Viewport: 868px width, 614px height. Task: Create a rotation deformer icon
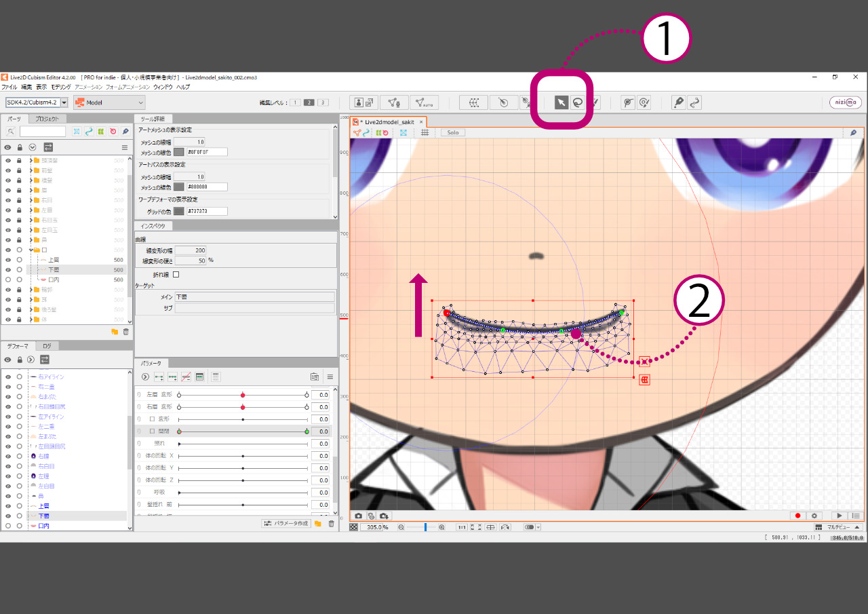point(502,102)
